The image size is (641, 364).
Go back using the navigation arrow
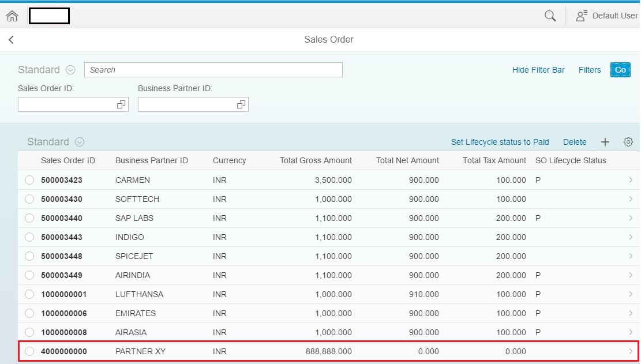click(x=12, y=39)
